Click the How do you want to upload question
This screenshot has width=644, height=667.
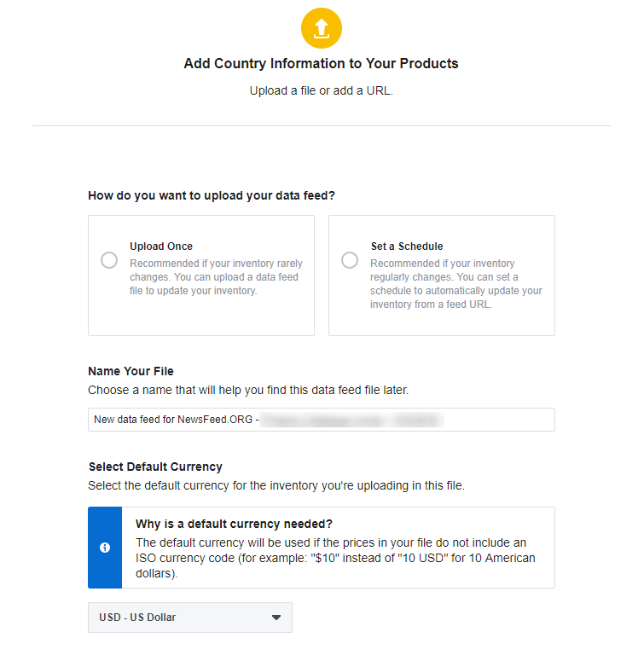coord(212,195)
